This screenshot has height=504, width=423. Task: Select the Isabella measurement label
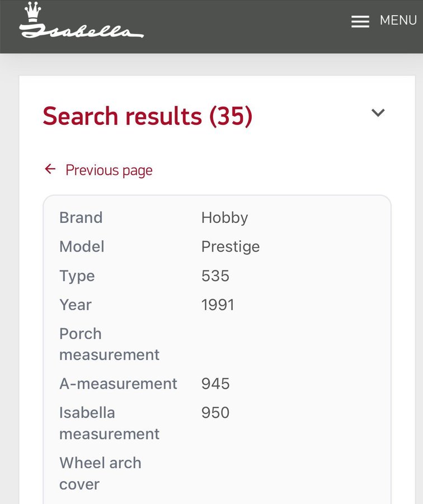[109, 423]
